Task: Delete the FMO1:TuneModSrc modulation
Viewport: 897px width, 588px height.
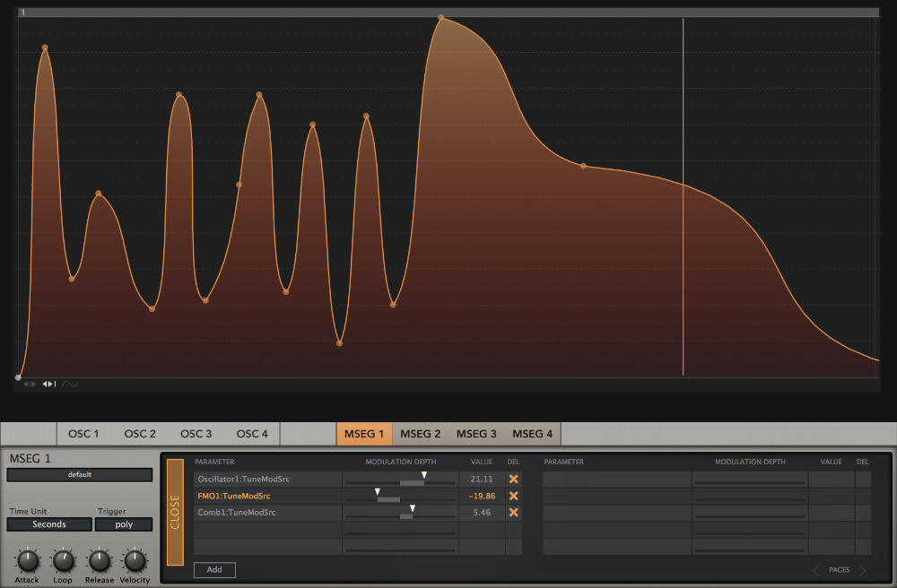Action: [x=513, y=496]
